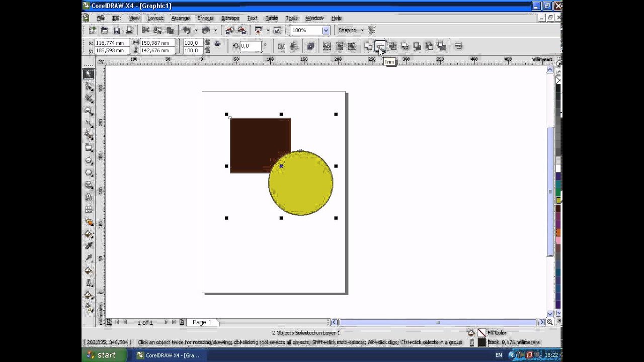Select the Shape tool in the toolbox
This screenshot has height=362, width=644.
[89, 86]
